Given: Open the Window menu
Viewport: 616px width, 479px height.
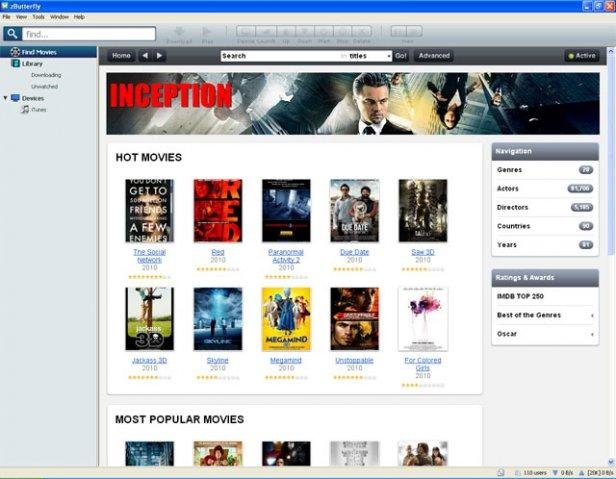Looking at the screenshot, I should point(59,17).
